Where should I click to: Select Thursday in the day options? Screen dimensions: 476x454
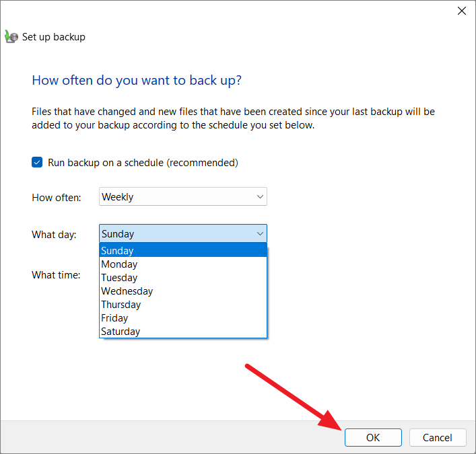(183, 304)
